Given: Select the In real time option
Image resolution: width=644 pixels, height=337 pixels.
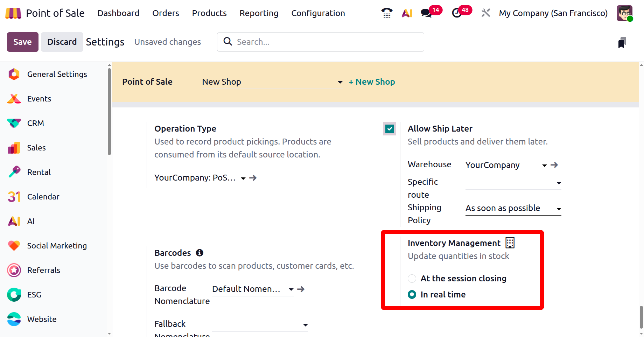Looking at the screenshot, I should click(x=412, y=295).
